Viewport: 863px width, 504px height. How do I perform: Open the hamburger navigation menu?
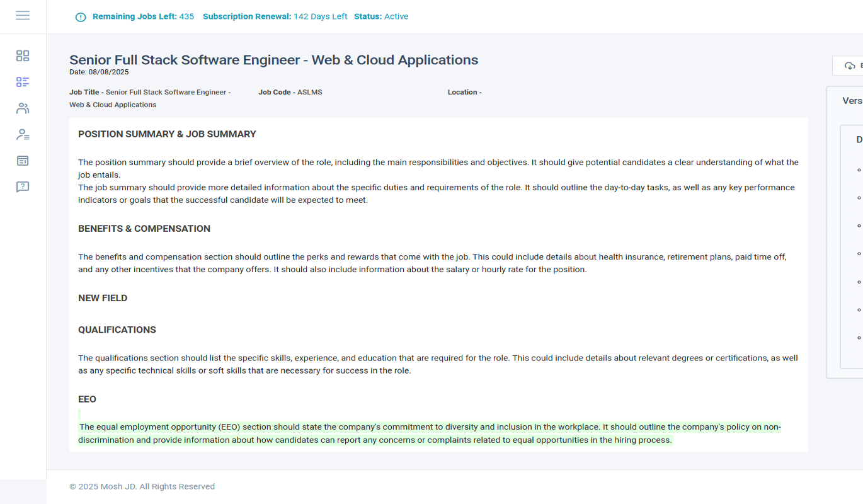(x=23, y=16)
